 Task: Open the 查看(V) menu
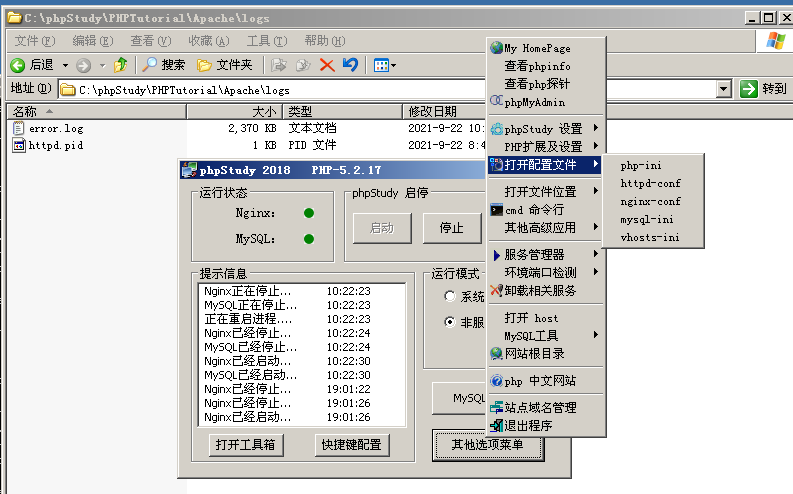pyautogui.click(x=151, y=40)
